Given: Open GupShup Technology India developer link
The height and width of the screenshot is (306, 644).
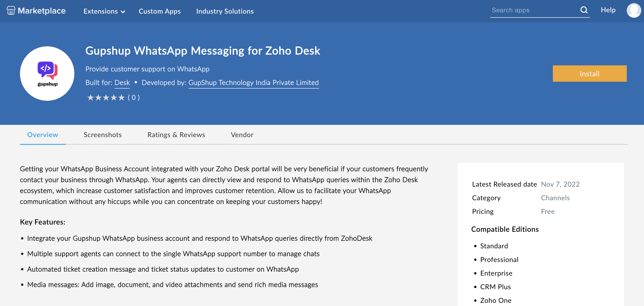Looking at the screenshot, I should (x=253, y=83).
